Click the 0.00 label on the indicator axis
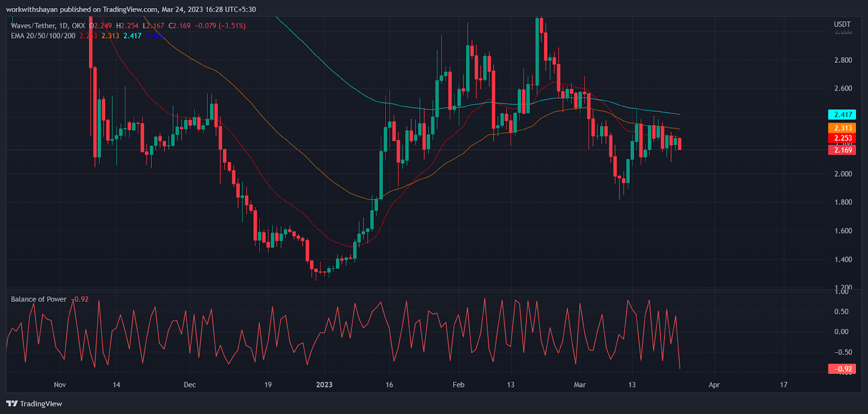 tap(842, 332)
